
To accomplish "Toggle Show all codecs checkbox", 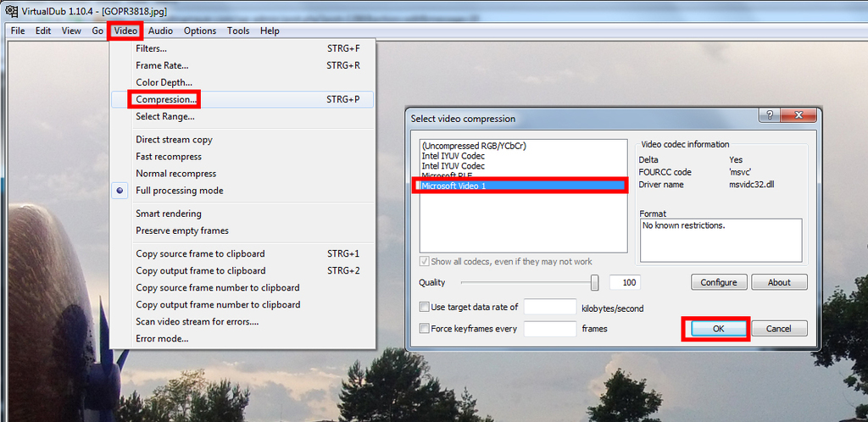I will coord(426,262).
